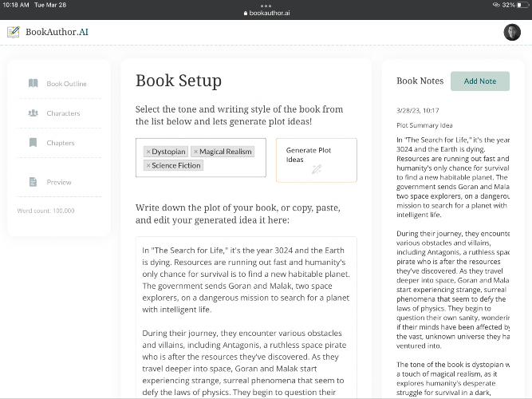Click the Book Outline open-book icon
This screenshot has width=532, height=399.
click(x=33, y=83)
